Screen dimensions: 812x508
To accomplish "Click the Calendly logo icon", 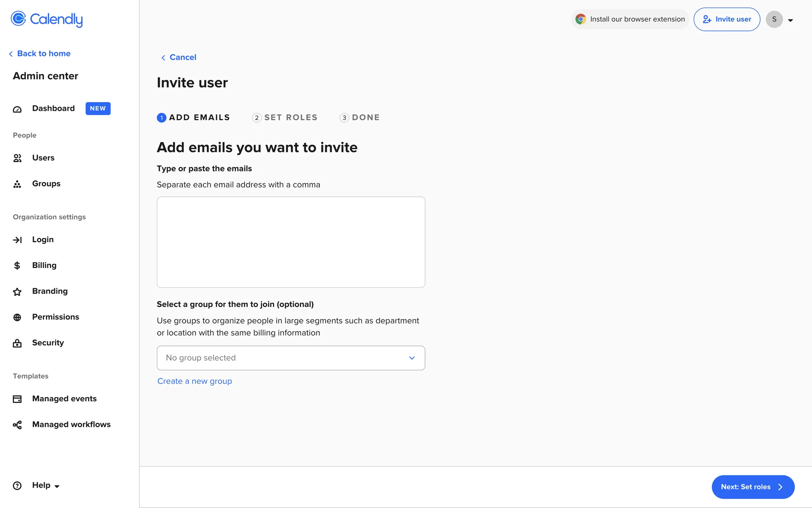I will (18, 19).
